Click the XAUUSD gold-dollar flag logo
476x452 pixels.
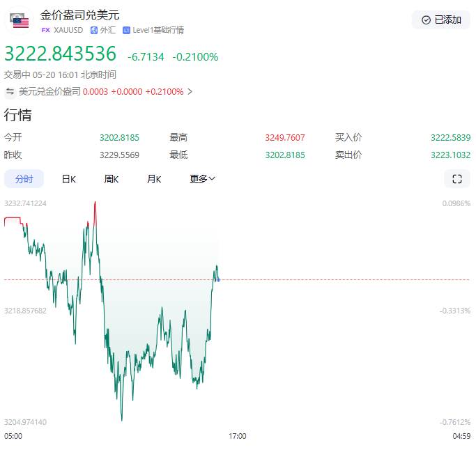click(19, 21)
